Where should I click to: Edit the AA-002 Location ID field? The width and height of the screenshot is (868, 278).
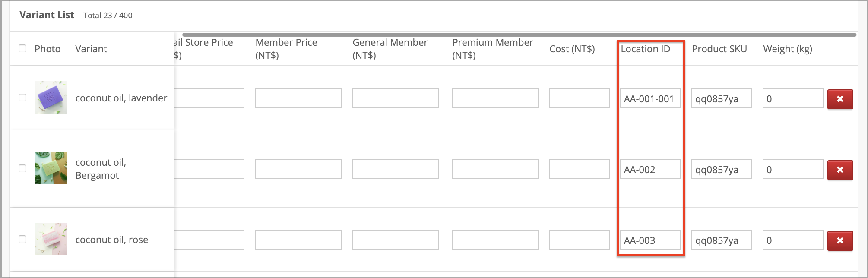click(x=650, y=169)
